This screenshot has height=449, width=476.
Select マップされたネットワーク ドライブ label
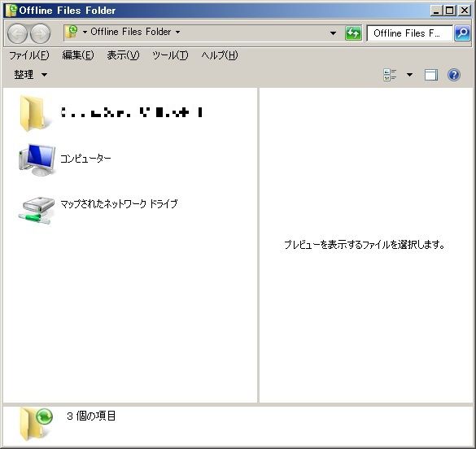(x=119, y=204)
